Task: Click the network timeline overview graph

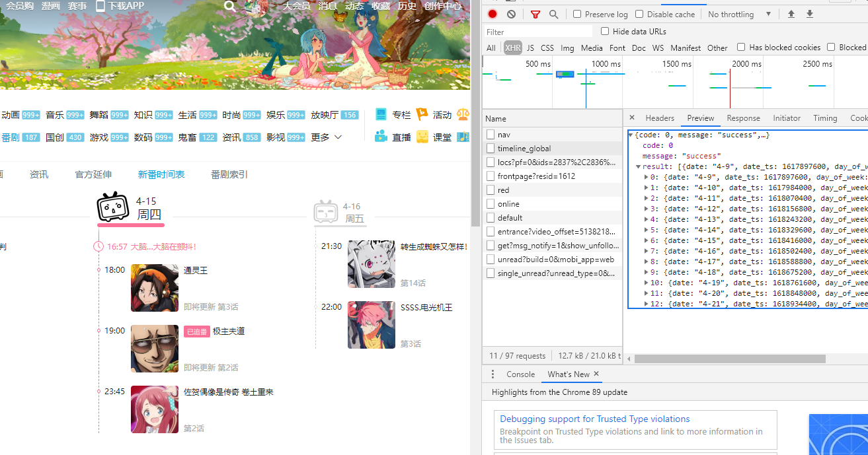Action: pos(674,83)
